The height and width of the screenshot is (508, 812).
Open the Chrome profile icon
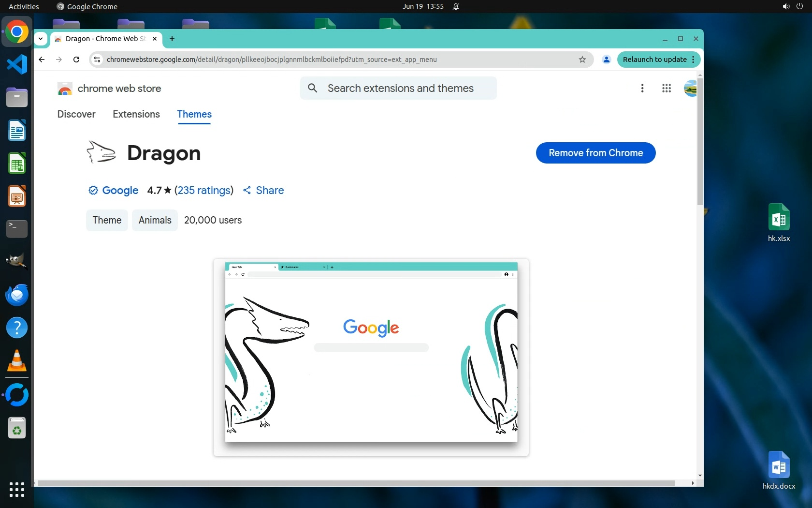(x=606, y=60)
